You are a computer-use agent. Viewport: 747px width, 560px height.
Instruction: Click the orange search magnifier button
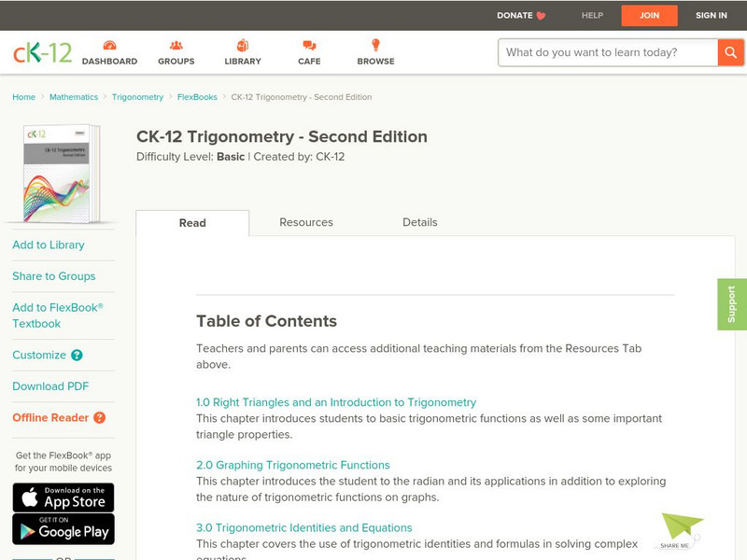[x=730, y=52]
